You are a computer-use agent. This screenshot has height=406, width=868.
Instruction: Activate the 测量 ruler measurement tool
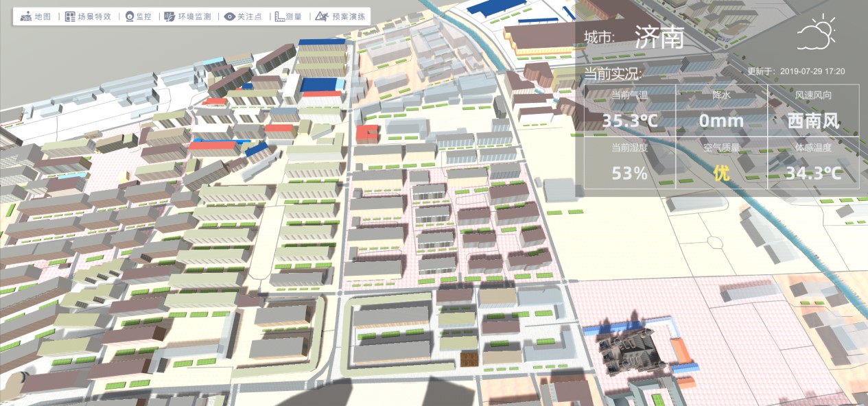click(280, 16)
